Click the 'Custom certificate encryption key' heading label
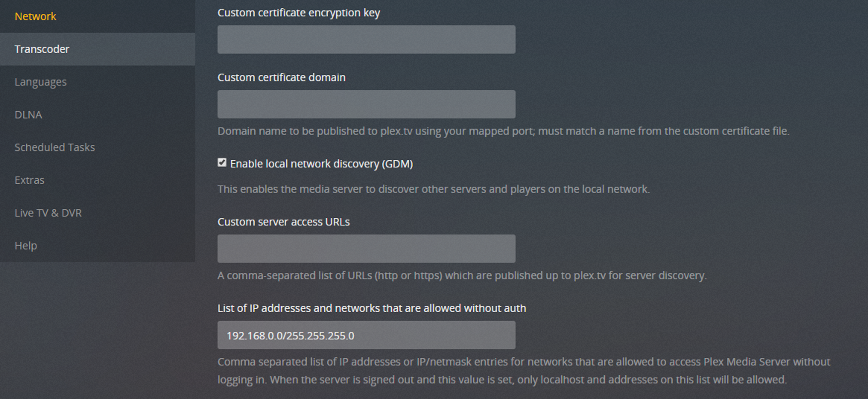This screenshot has width=868, height=399. tap(298, 13)
